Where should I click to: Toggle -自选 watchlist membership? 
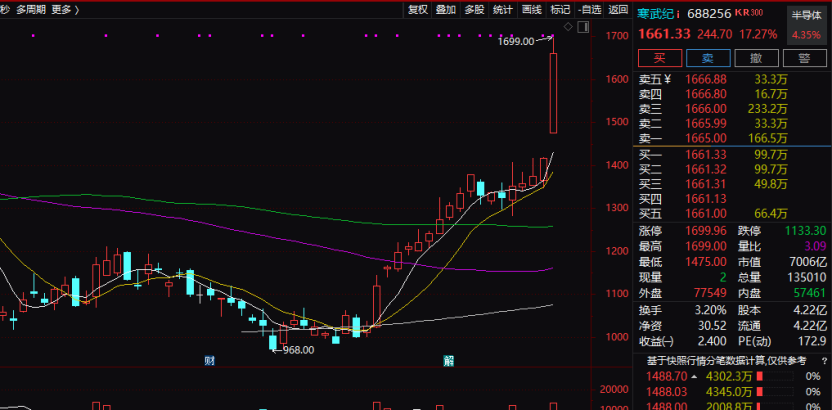[591, 9]
